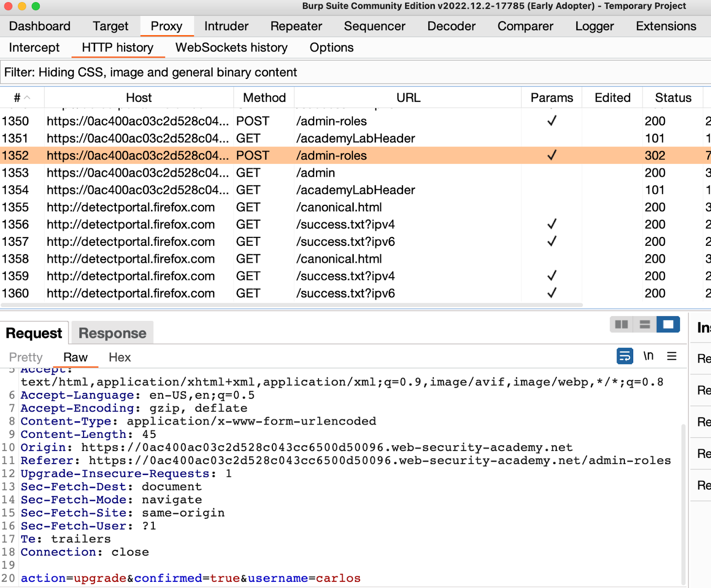The width and height of the screenshot is (711, 588).
Task: Open the Target tab
Action: coord(110,26)
